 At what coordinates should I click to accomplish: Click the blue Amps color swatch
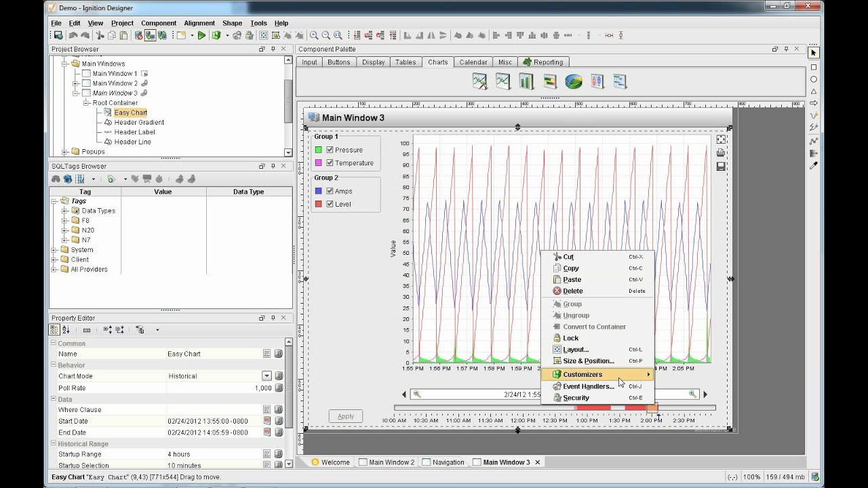coord(318,191)
